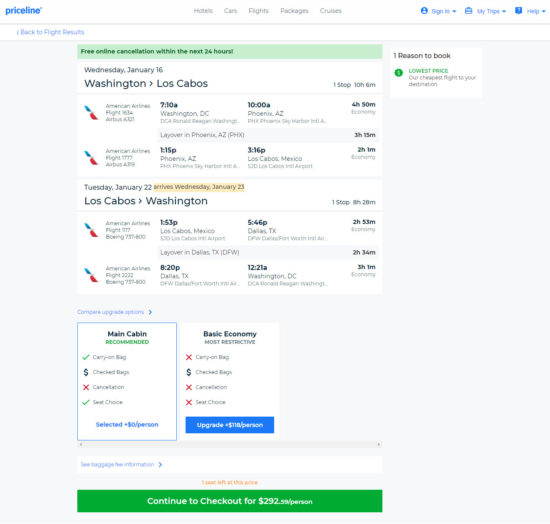Click the 'Los Cabos > Washington' heading

pyautogui.click(x=146, y=201)
